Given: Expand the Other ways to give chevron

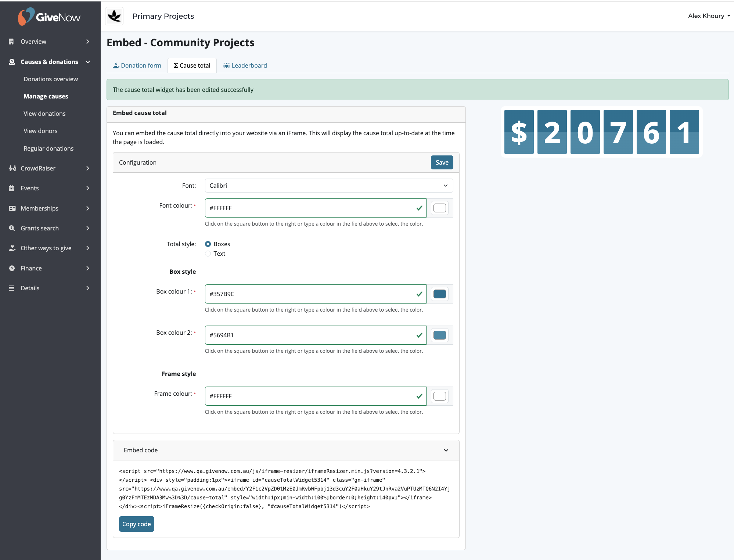Looking at the screenshot, I should click(88, 248).
